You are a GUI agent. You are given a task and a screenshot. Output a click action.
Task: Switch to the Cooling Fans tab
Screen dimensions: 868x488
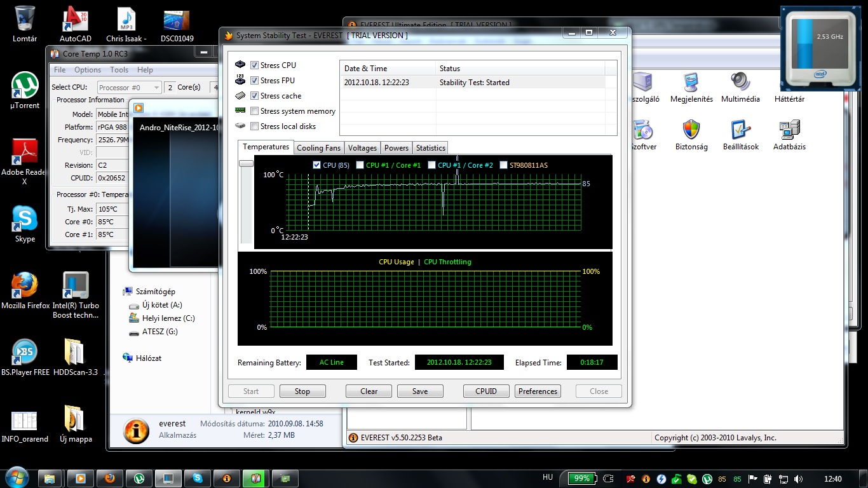[x=319, y=148]
